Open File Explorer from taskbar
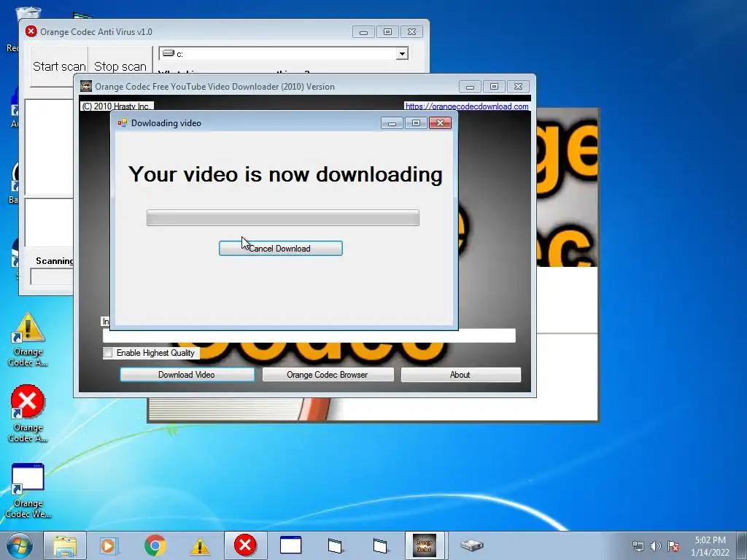 65,545
